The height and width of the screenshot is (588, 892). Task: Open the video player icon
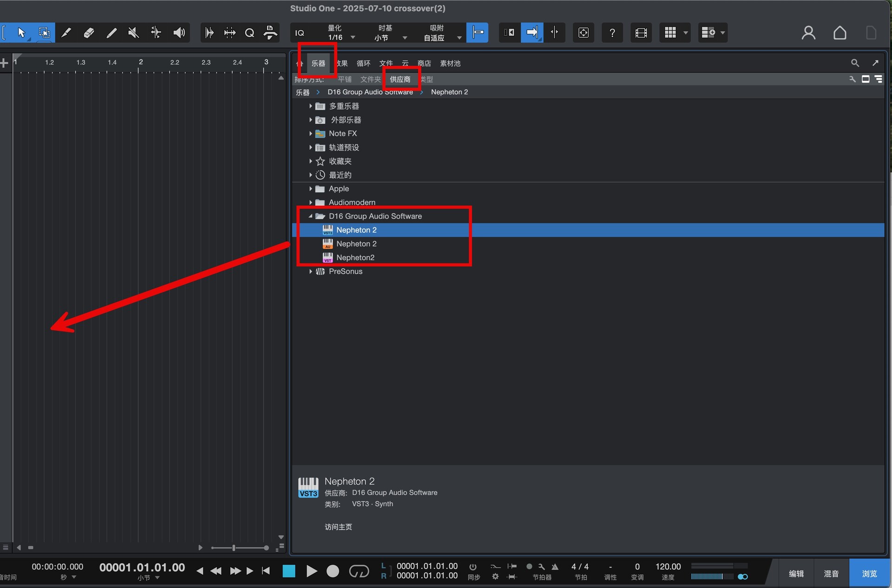pyautogui.click(x=641, y=33)
